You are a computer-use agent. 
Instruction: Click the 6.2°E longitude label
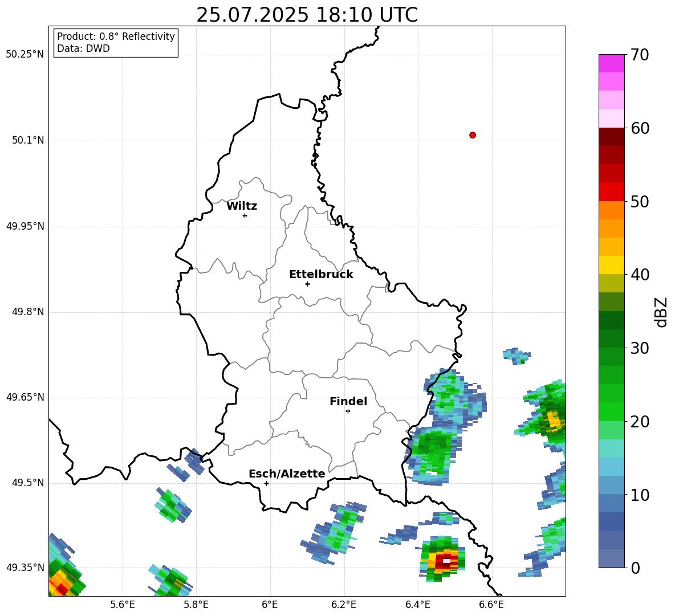(344, 605)
